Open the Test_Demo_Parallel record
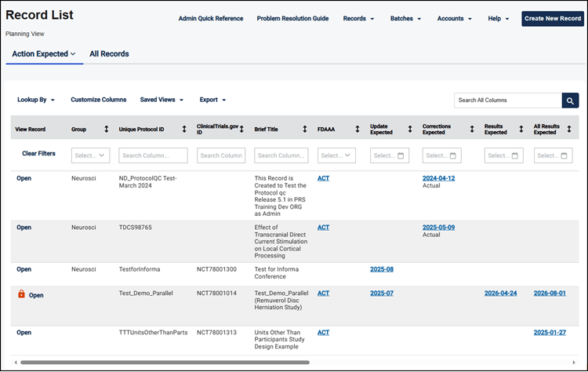588x372 pixels. (x=36, y=295)
